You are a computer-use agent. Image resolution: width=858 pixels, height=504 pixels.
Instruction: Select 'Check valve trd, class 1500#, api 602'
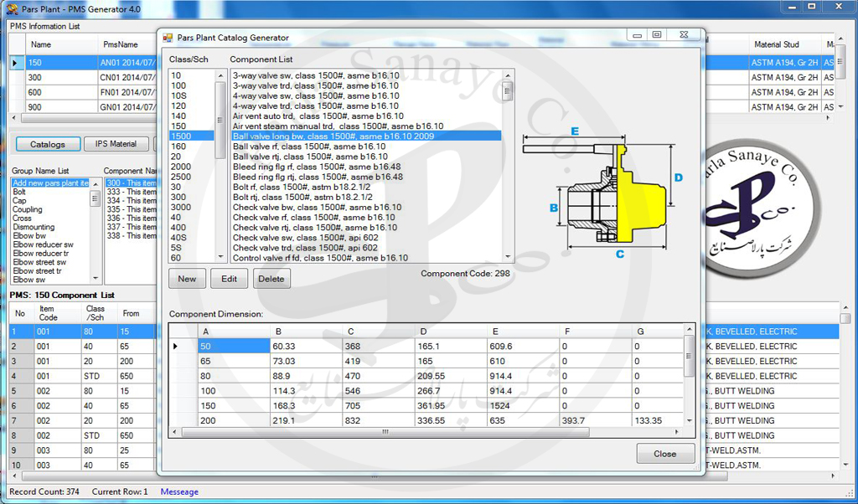[x=366, y=248]
